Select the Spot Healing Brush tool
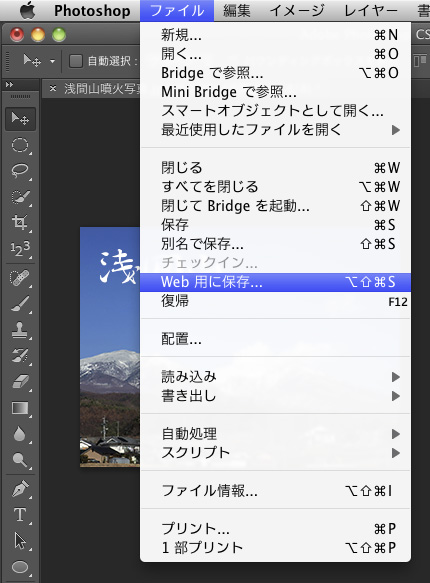The width and height of the screenshot is (430, 583). point(20,278)
